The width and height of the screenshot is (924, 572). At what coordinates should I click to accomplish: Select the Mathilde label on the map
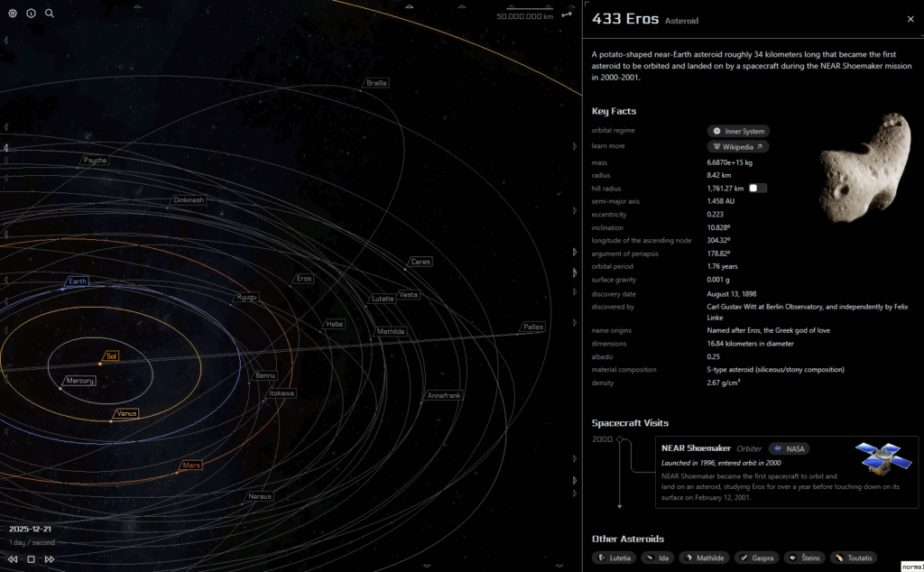(391, 332)
